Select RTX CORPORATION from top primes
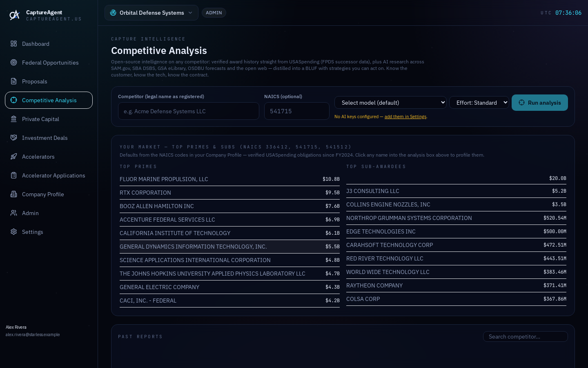This screenshot has height=368, width=588. pyautogui.click(x=229, y=193)
